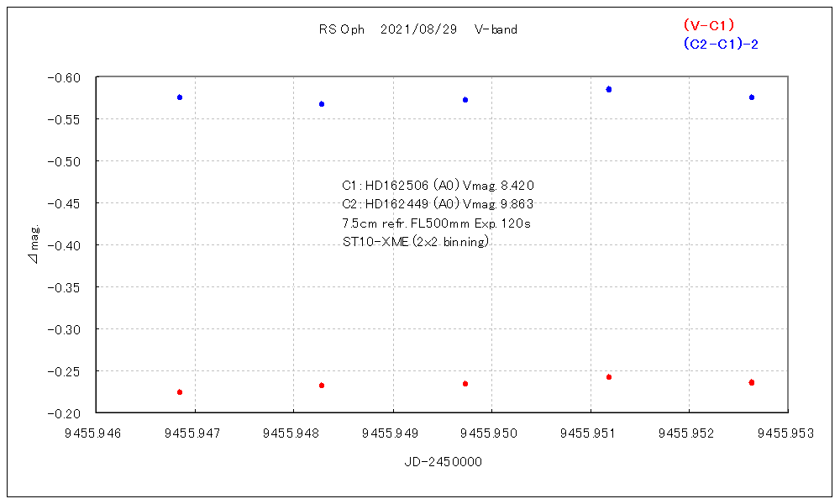Click the red (V-C1) legend label

pos(709,25)
